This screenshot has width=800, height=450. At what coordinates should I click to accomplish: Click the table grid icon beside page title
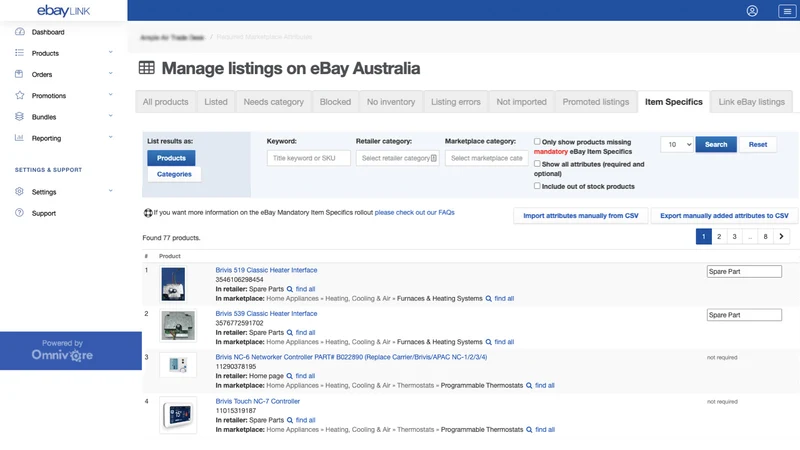[x=146, y=67]
